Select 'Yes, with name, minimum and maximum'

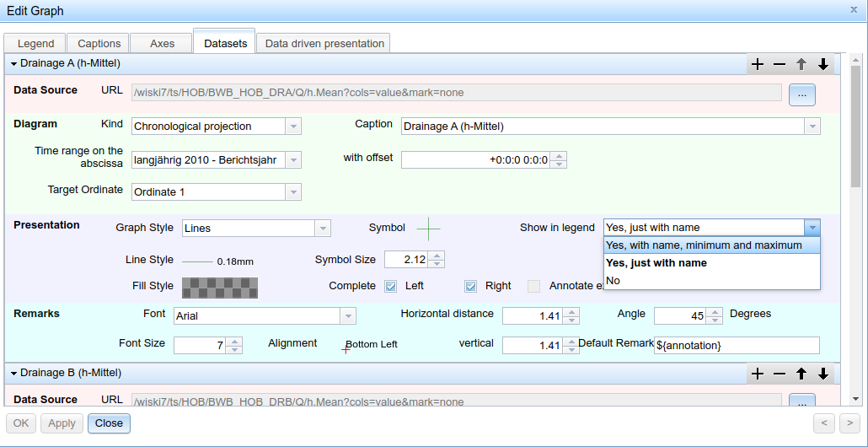click(x=711, y=245)
